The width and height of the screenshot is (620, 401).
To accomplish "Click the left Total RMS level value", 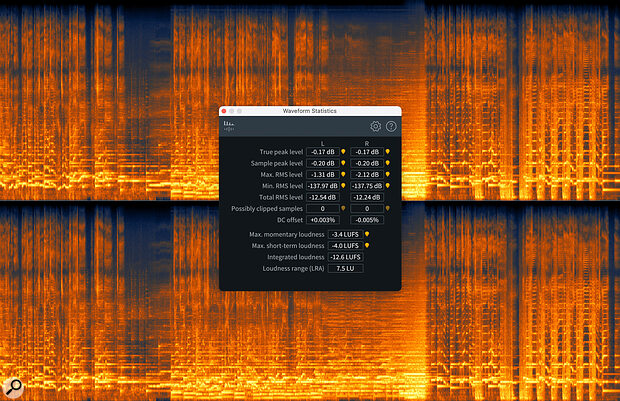I will coord(323,197).
